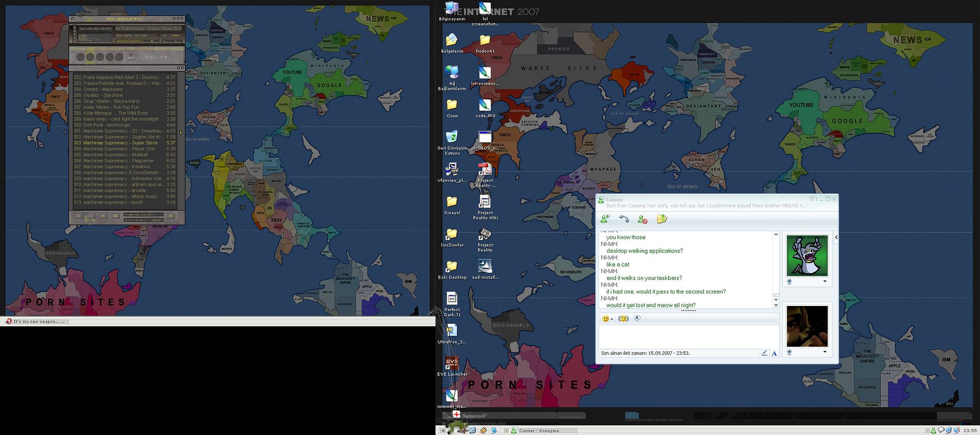Open the lol screenshot desktop file
Viewport: 980px width, 435px height.
(x=485, y=14)
